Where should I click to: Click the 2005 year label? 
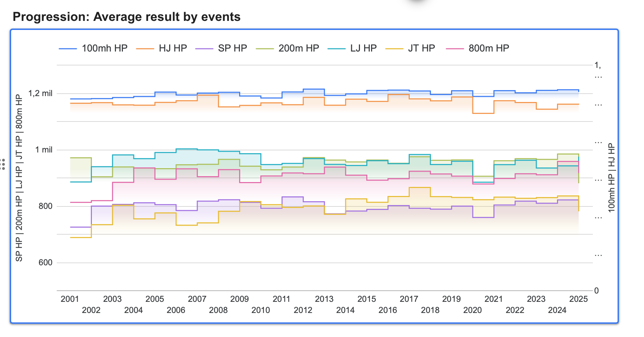(x=155, y=299)
